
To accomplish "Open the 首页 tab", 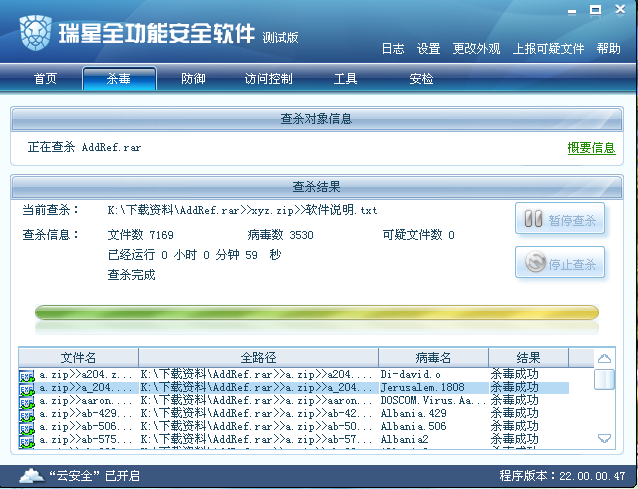I will tap(45, 79).
